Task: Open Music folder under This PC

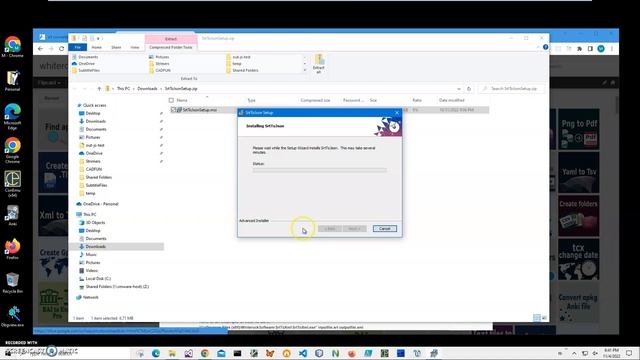Action: click(91, 254)
